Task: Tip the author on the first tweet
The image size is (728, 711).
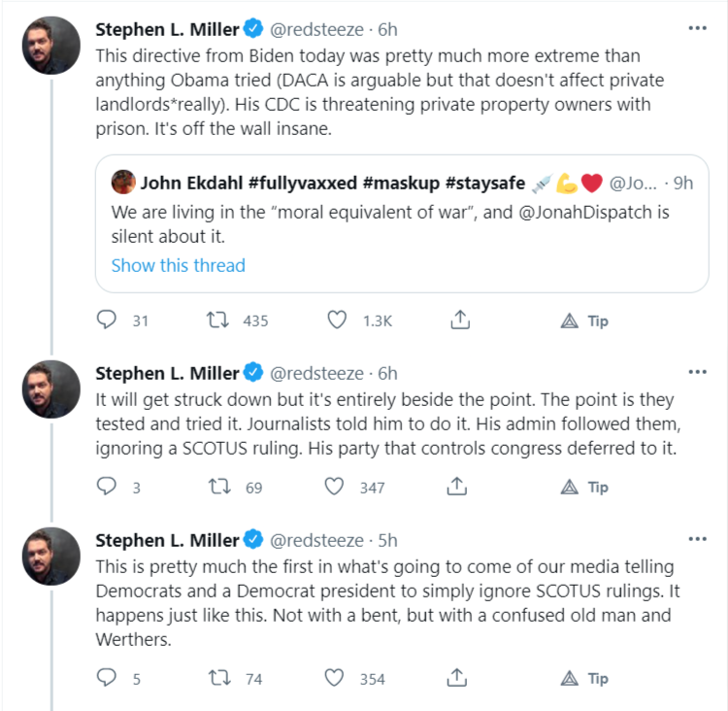Action: (x=585, y=320)
